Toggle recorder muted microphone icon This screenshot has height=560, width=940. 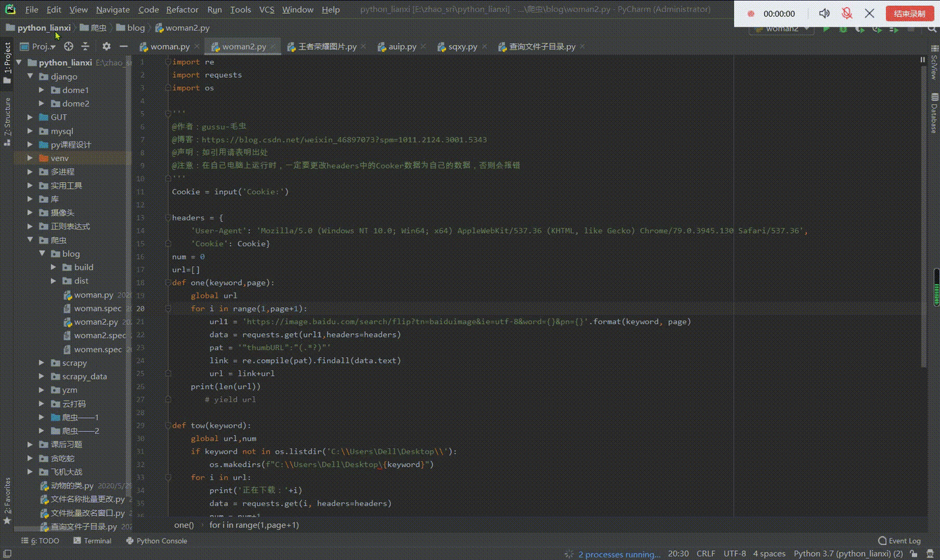847,14
